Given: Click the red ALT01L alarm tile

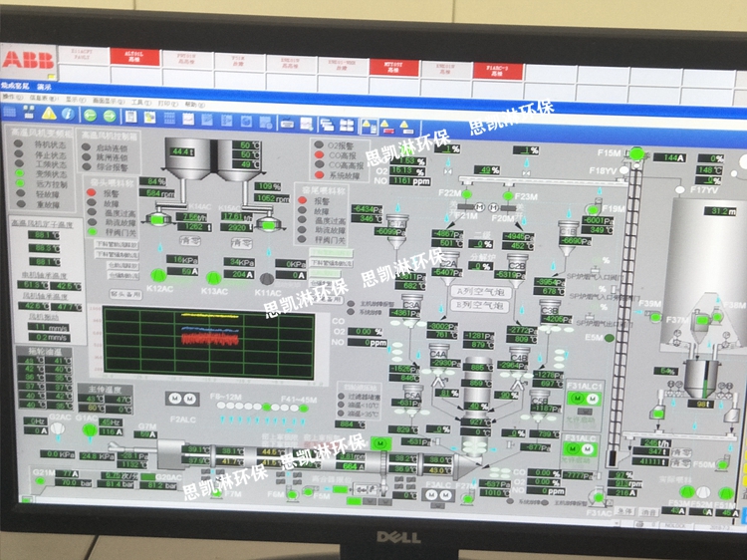Looking at the screenshot, I should point(134,57).
